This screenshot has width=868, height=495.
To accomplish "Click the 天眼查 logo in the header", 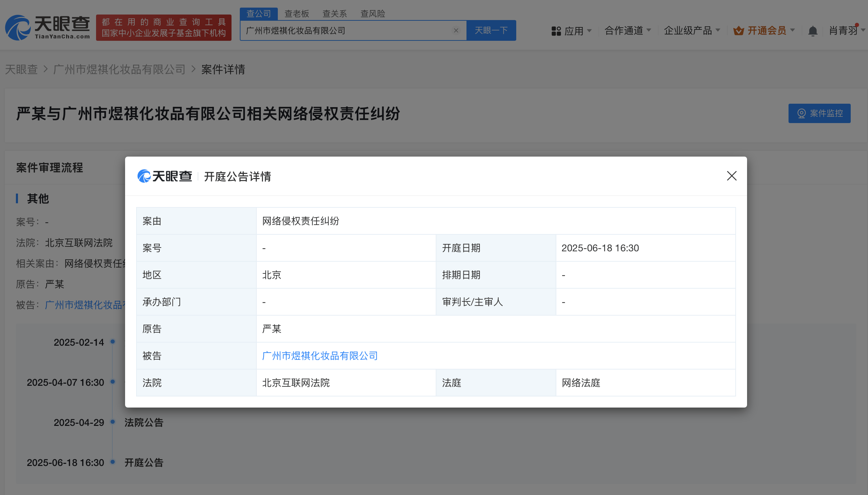I will (48, 28).
